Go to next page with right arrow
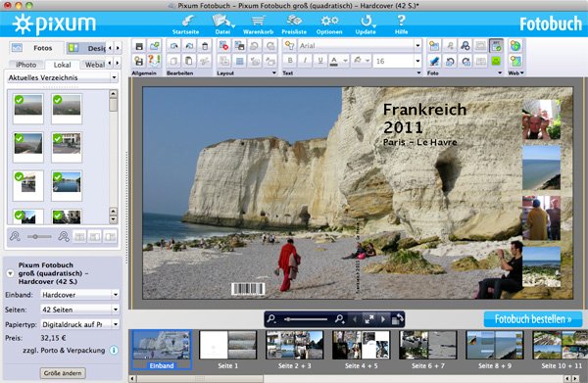This screenshot has height=383, width=588. pyautogui.click(x=383, y=319)
